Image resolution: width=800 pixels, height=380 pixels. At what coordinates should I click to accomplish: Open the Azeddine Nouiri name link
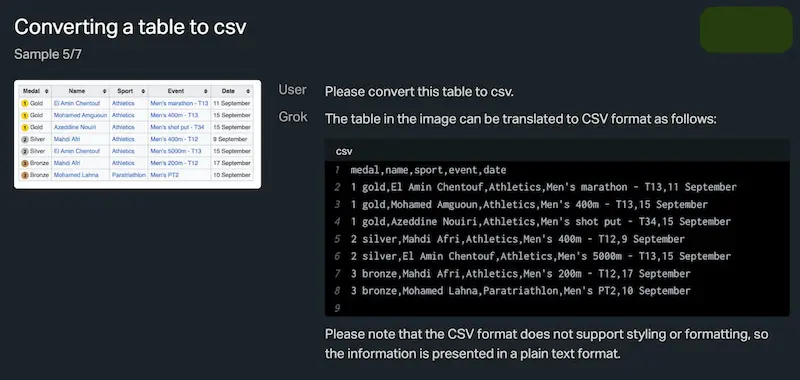tap(75, 127)
